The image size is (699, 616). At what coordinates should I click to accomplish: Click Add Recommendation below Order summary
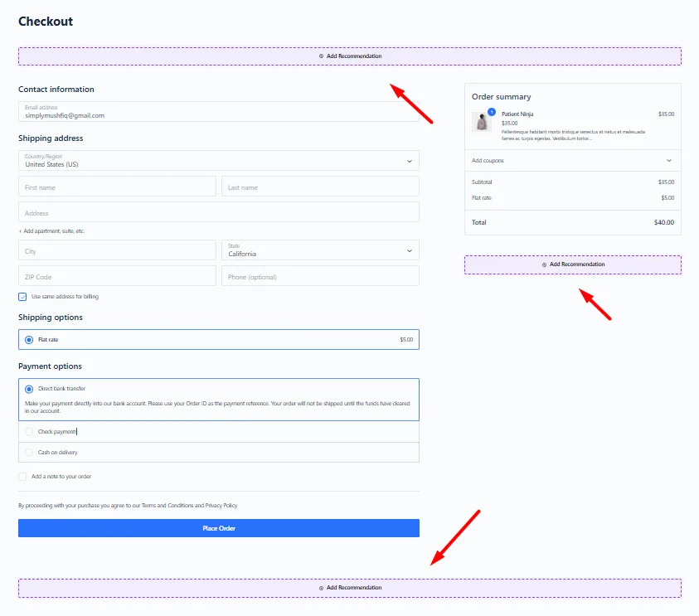(573, 264)
